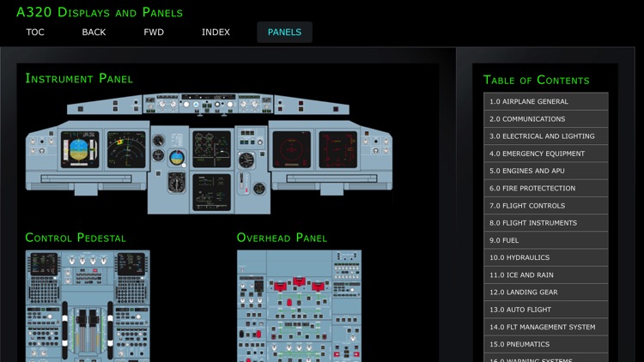This screenshot has height=362, width=644.
Task: Open 1.0 Airplane General chapter
Action: pyautogui.click(x=546, y=101)
